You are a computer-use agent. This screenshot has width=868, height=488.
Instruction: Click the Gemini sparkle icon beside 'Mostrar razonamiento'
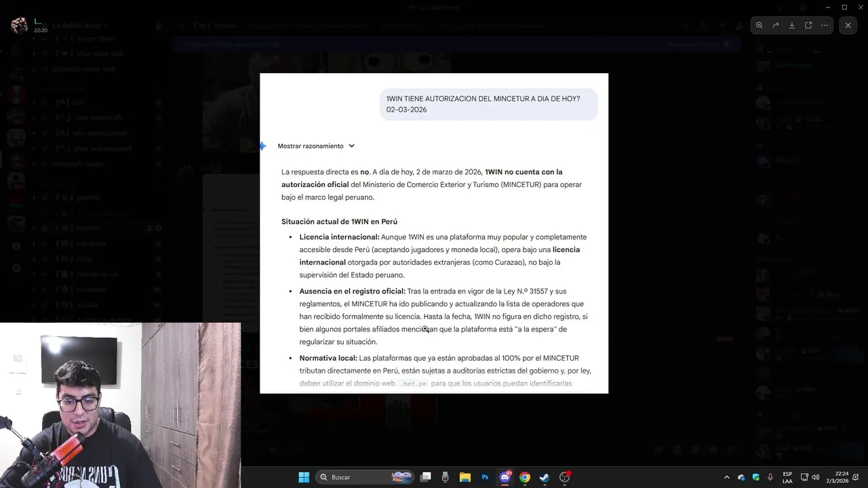263,146
